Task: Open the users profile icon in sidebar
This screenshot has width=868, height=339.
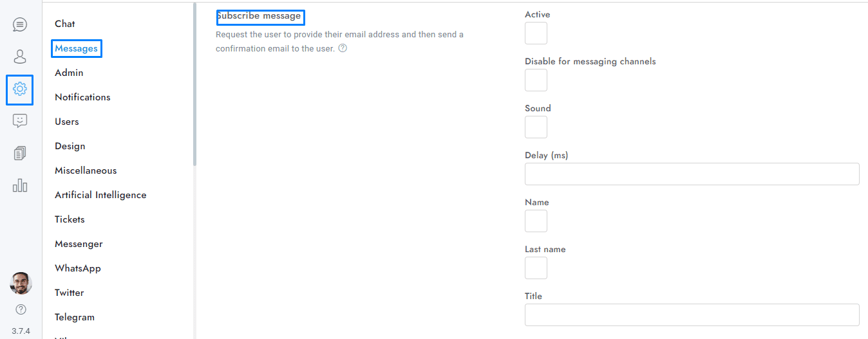Action: click(20, 57)
